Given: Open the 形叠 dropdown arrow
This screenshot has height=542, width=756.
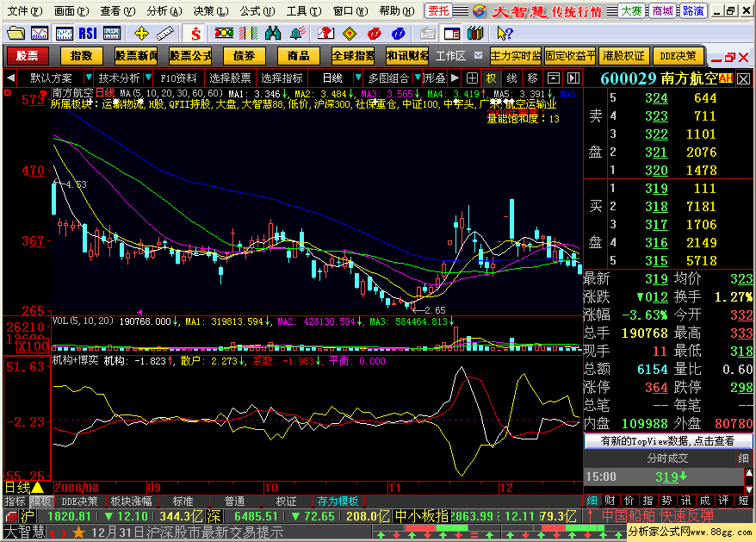Looking at the screenshot, I should (454, 78).
